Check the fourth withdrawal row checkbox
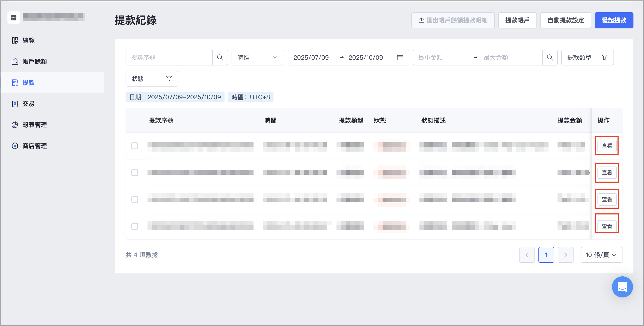644x326 pixels. click(135, 226)
